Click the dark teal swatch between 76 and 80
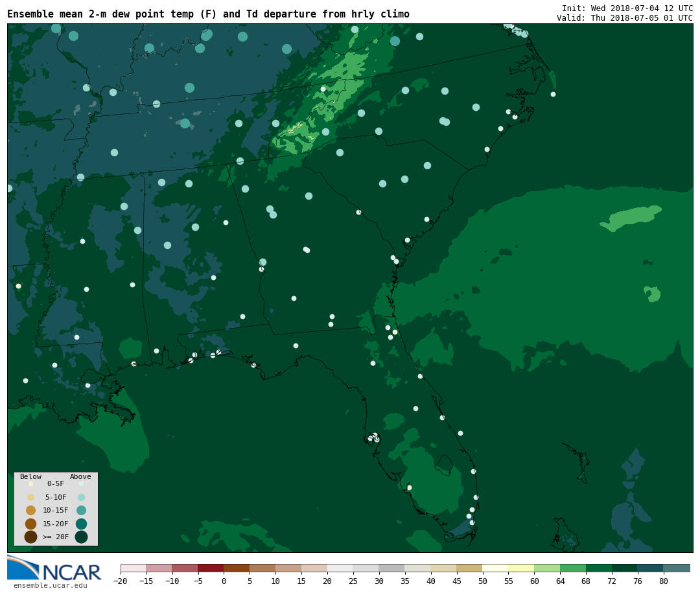700x593 pixels. [x=651, y=568]
